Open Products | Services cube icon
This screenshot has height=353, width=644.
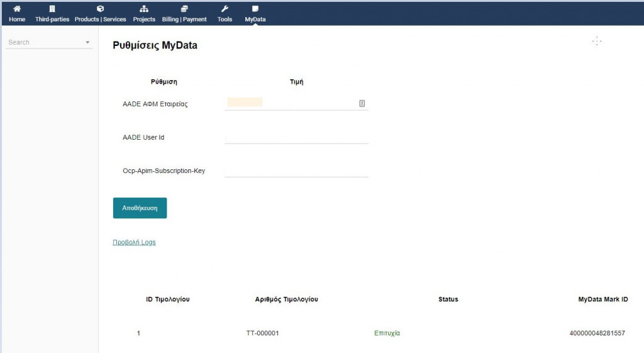tap(100, 9)
